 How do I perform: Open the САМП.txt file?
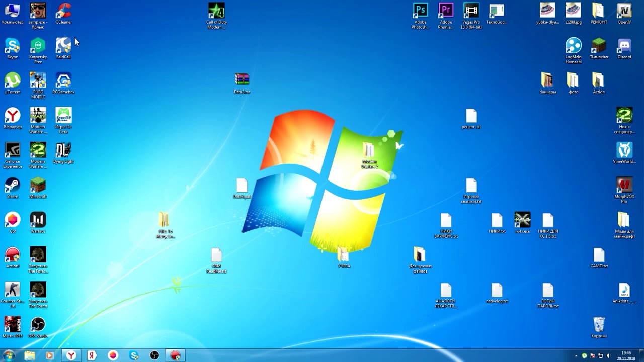pos(599,258)
